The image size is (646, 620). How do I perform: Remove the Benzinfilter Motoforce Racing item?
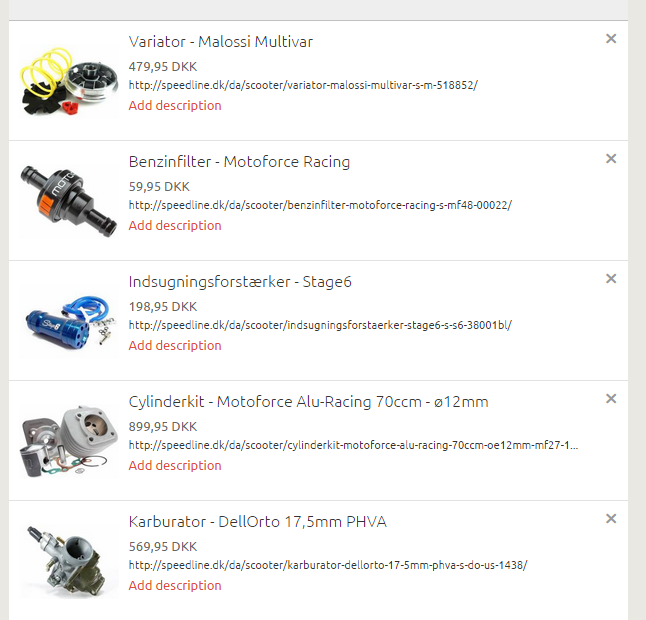coord(611,159)
